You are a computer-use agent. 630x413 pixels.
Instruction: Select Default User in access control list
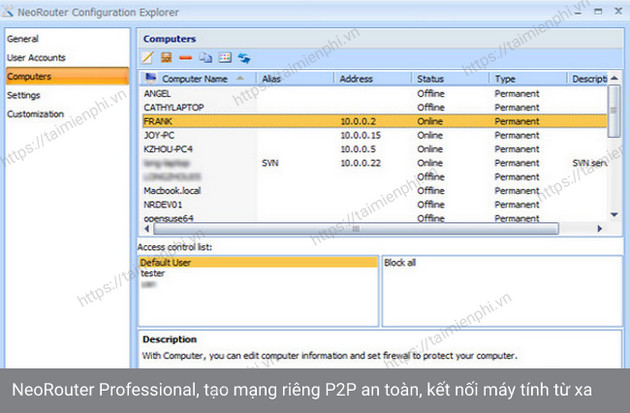click(x=165, y=262)
